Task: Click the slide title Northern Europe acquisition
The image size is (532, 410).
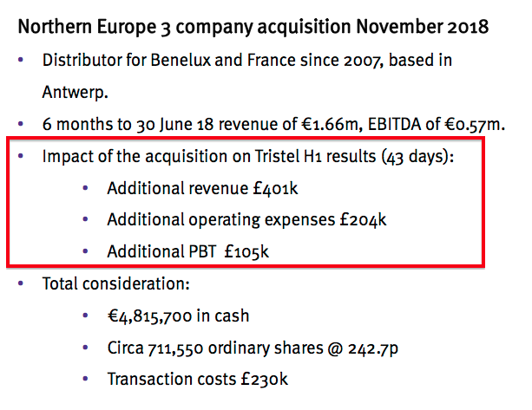Action: point(253,27)
